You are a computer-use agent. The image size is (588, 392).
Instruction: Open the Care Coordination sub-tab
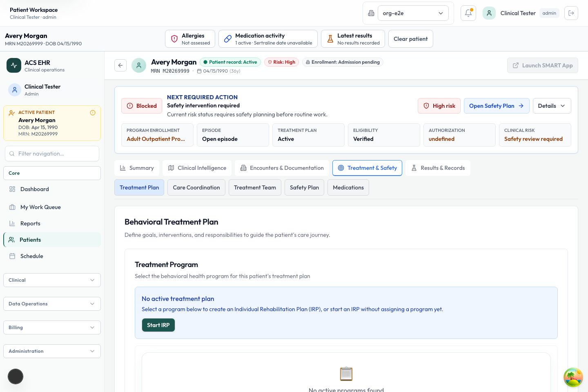196,187
